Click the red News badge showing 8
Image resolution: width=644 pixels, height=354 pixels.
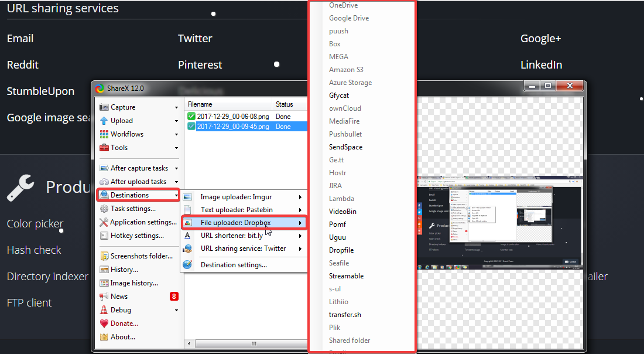(174, 297)
